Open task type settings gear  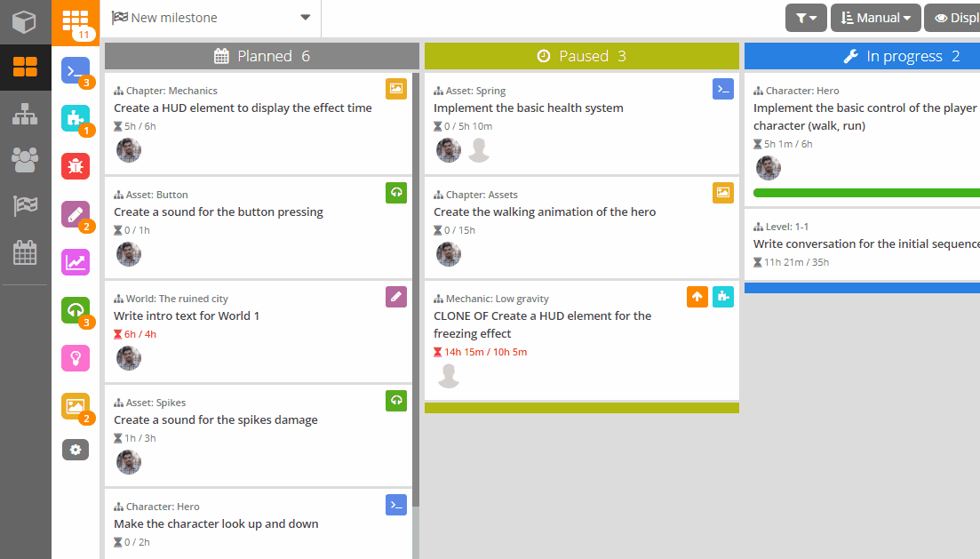click(76, 450)
